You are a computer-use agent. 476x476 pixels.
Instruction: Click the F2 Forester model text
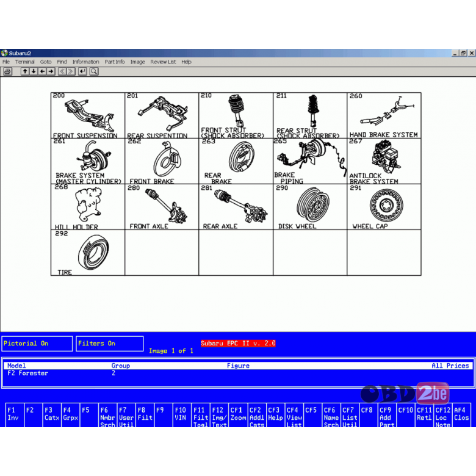pos(27,373)
